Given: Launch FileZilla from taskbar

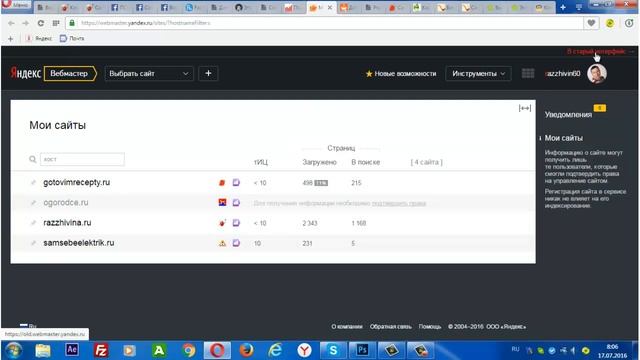Looking at the screenshot, I should click(101, 350).
